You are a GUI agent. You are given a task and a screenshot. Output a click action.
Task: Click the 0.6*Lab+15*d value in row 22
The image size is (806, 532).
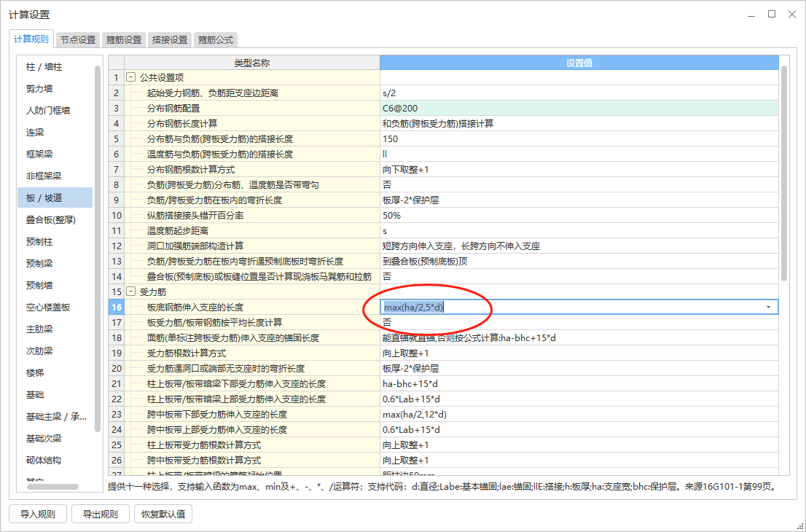pos(579,399)
